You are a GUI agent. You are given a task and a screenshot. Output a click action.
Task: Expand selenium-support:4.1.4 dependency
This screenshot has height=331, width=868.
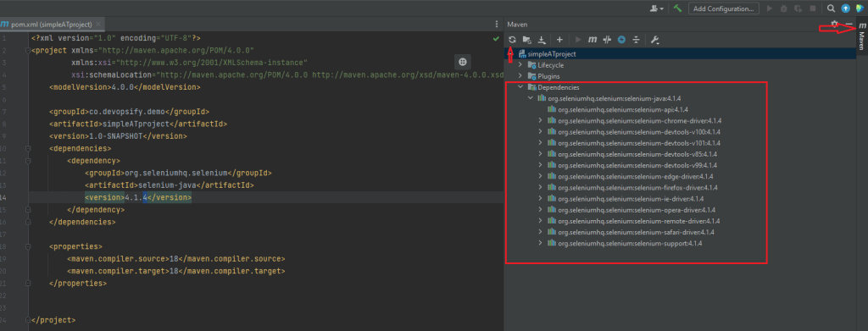click(541, 243)
